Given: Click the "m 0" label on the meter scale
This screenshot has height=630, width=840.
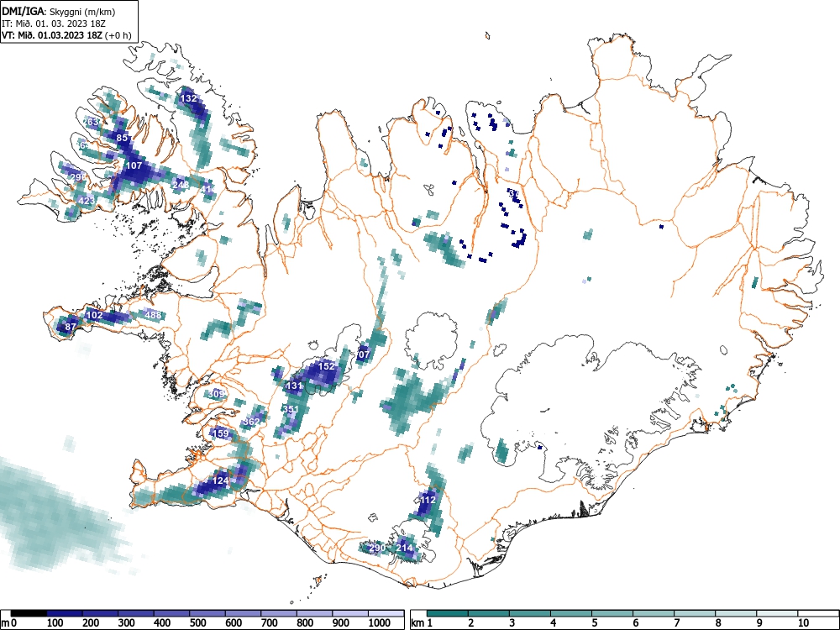Looking at the screenshot, I should [9, 623].
